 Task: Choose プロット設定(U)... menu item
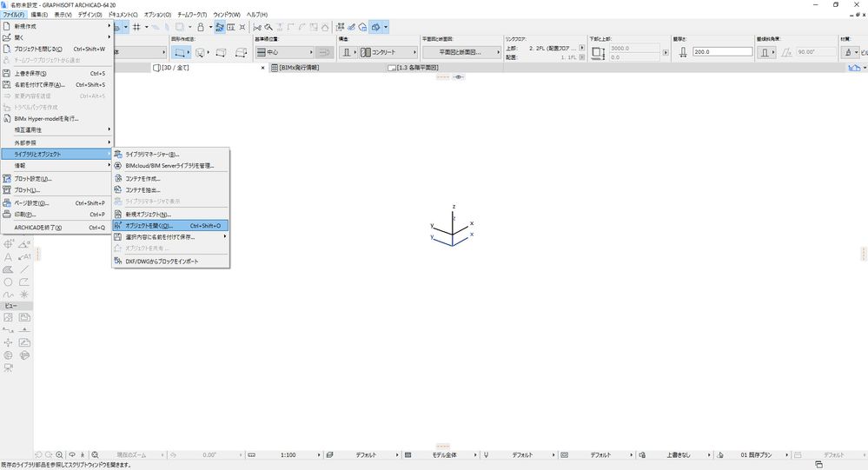[56, 179]
